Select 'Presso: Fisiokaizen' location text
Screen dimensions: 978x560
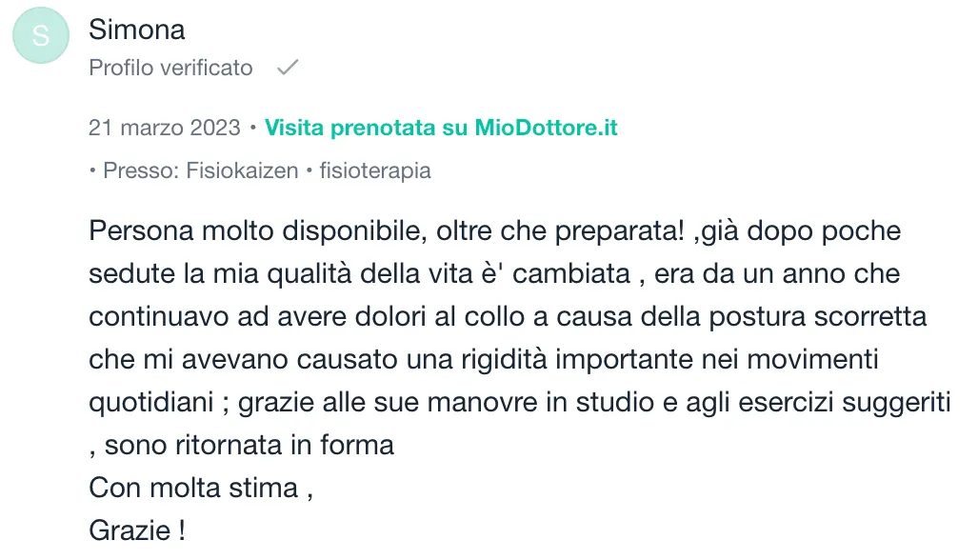200,170
